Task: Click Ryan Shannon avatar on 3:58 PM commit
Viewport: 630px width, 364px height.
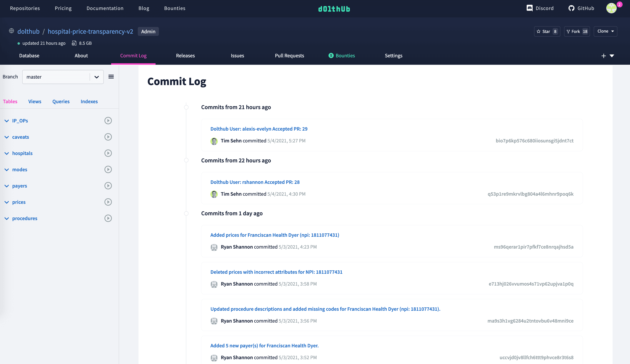Action: point(214,284)
